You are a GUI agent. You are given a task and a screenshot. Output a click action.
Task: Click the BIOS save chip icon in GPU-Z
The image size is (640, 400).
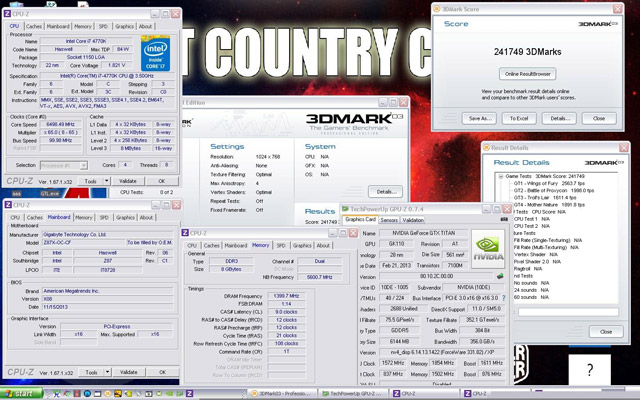pos(500,276)
